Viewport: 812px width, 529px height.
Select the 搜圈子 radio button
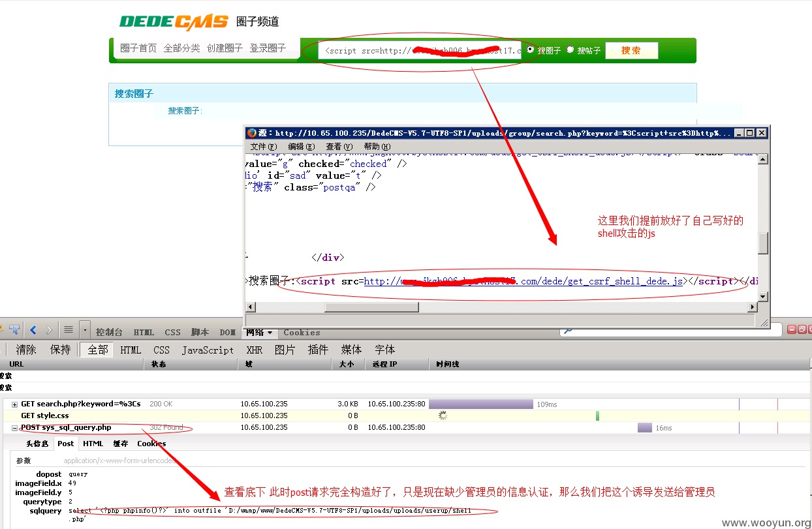pyautogui.click(x=530, y=50)
